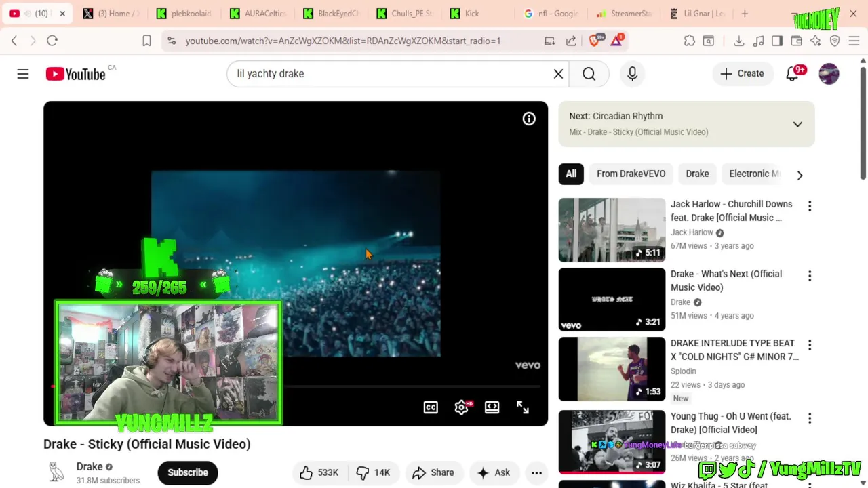Go back to previous page
868x488 pixels.
point(14,41)
